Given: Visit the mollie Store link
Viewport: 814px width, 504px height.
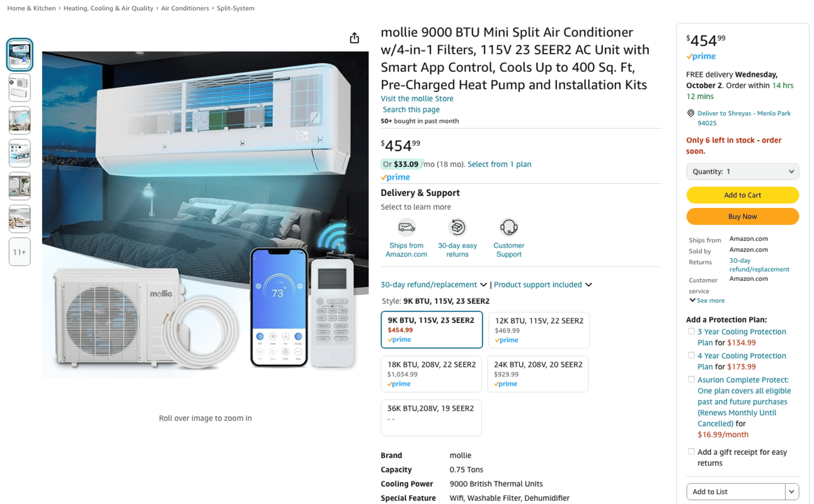Looking at the screenshot, I should [x=417, y=98].
